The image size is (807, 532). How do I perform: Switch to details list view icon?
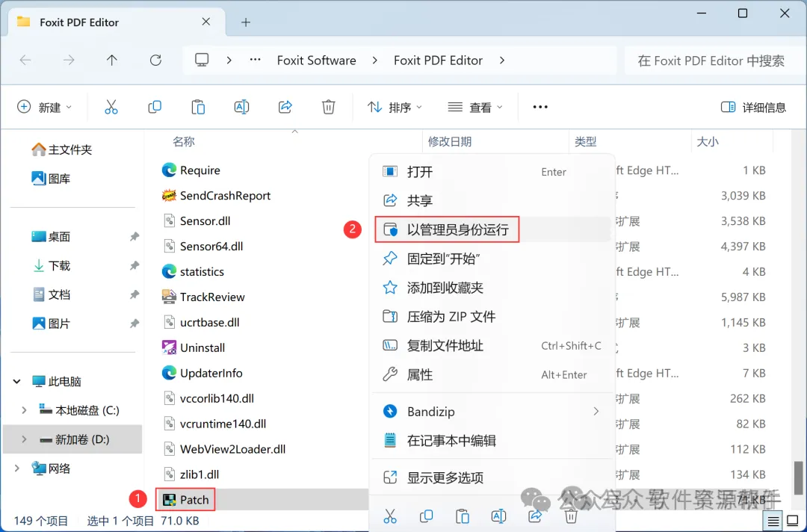click(773, 522)
